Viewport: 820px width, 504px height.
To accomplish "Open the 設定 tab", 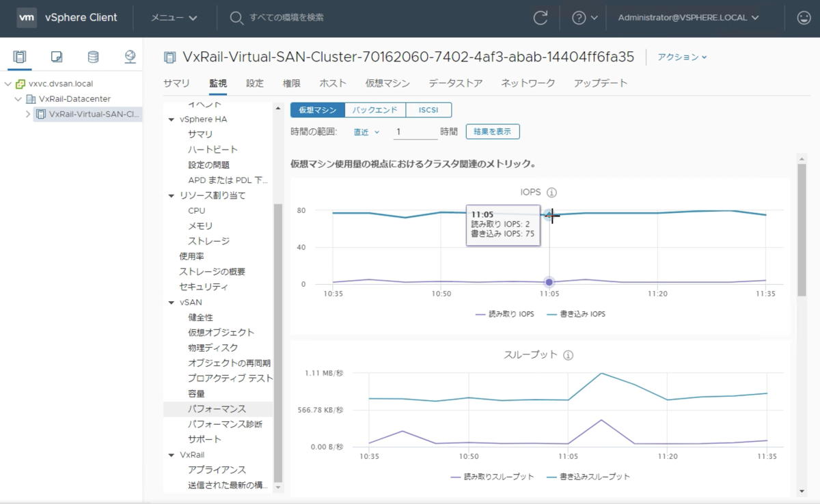I will (255, 83).
